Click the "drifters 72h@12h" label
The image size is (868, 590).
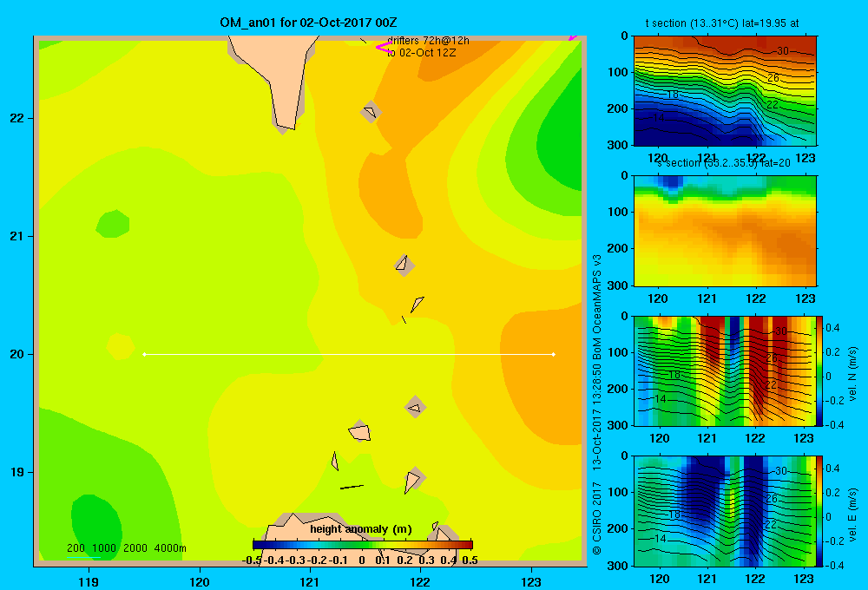point(428,41)
